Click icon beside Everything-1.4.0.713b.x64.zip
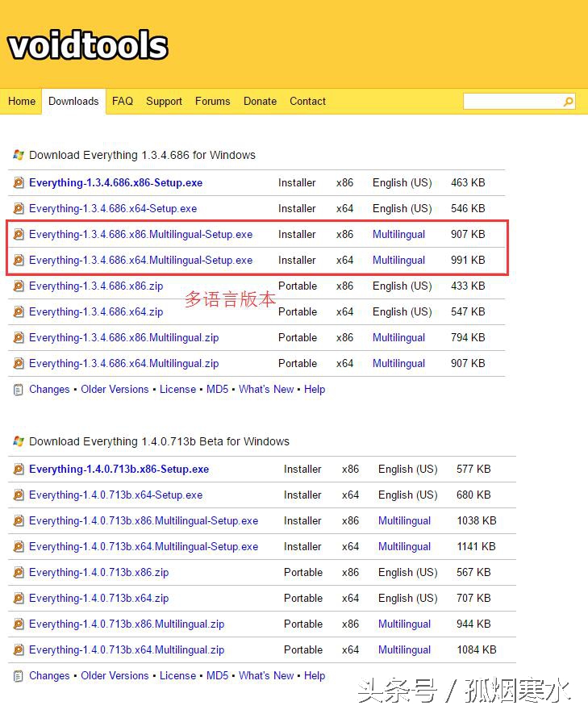588x714 pixels. pyautogui.click(x=19, y=599)
